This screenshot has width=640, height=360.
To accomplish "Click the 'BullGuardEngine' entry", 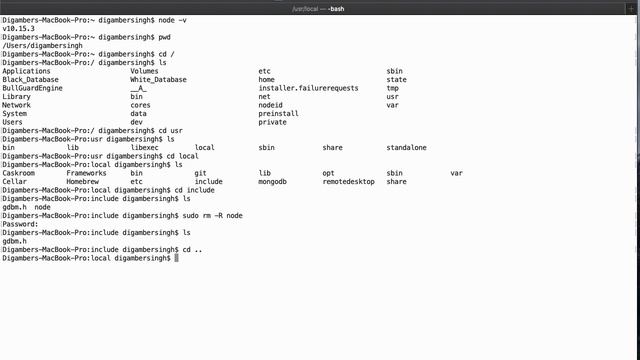I will click(32, 88).
